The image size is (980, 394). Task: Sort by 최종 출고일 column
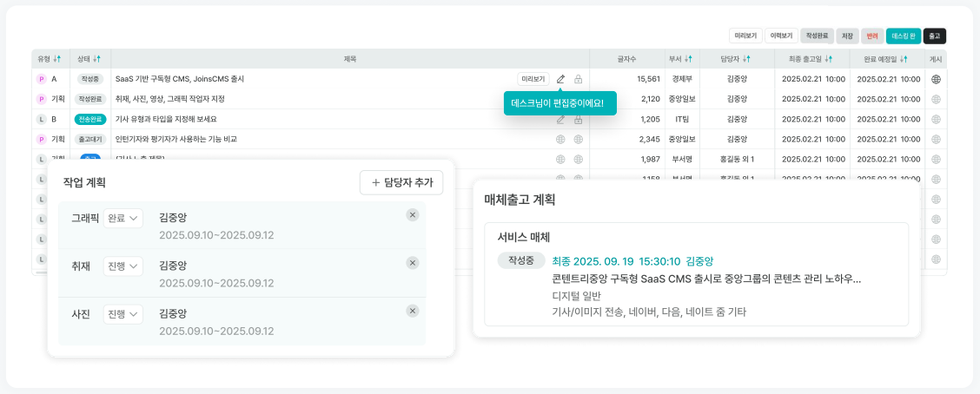[x=829, y=59]
